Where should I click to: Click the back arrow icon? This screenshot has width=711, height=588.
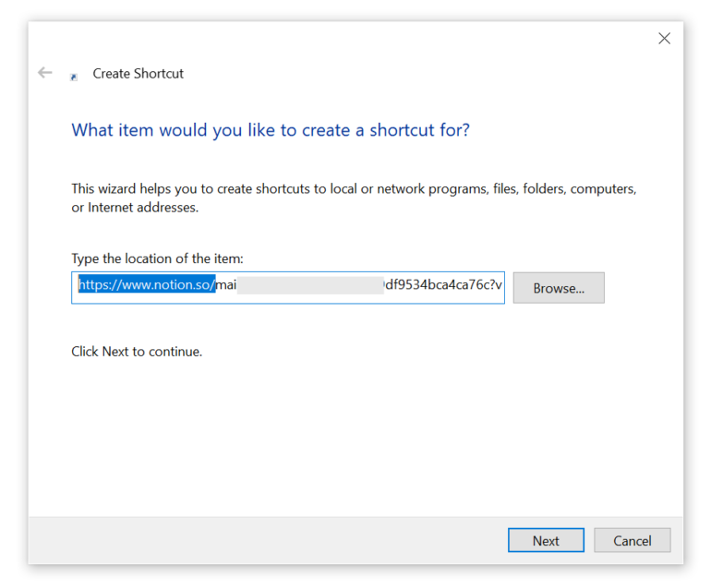[45, 73]
